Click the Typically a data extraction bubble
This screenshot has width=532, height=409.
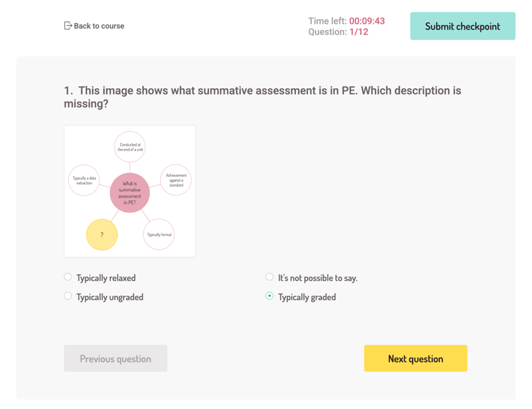(x=84, y=180)
